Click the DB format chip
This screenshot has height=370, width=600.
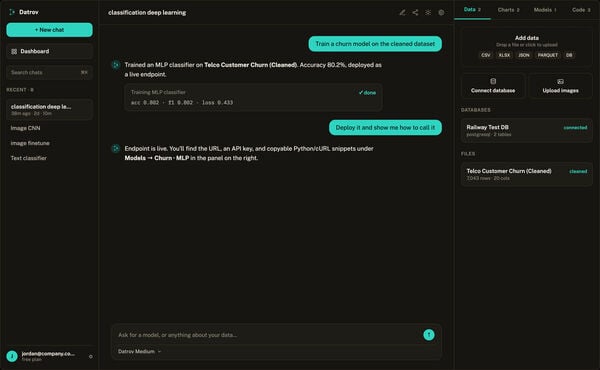pos(569,55)
